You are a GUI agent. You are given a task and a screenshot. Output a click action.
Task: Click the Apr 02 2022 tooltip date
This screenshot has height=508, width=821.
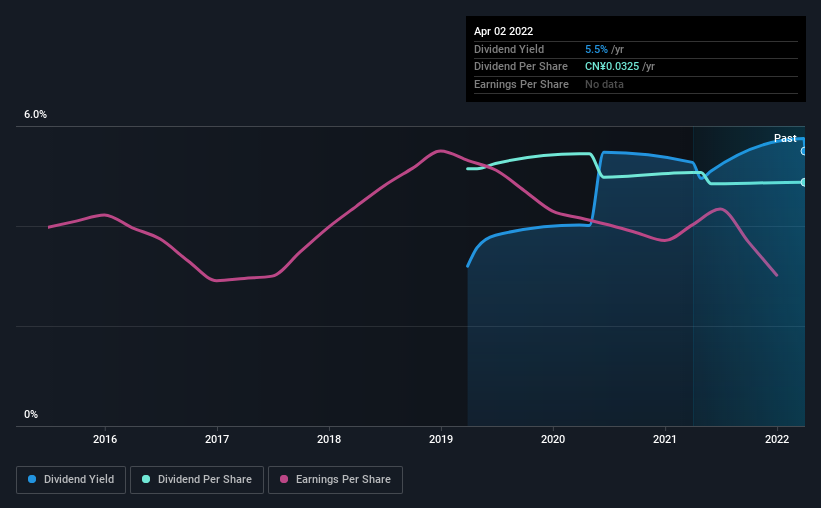pos(503,31)
